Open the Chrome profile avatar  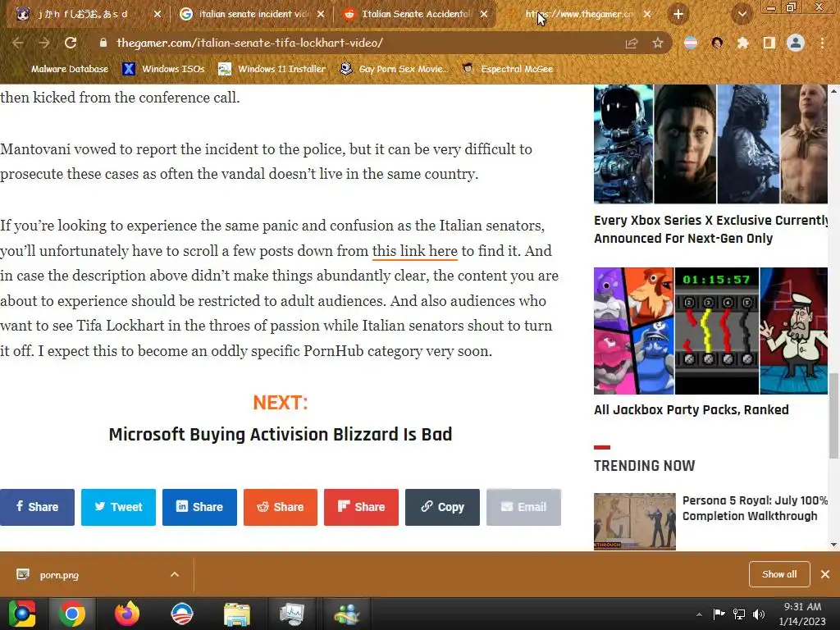click(x=796, y=43)
